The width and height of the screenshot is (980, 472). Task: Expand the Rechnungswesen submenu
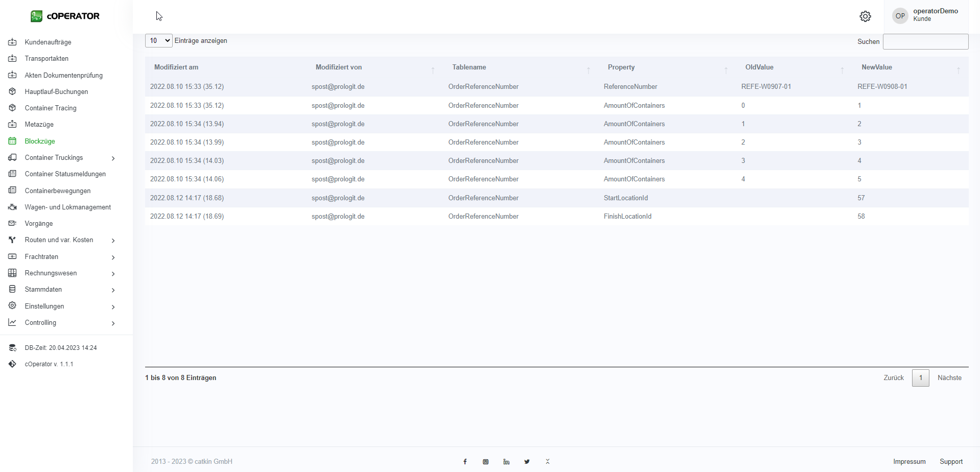61,273
